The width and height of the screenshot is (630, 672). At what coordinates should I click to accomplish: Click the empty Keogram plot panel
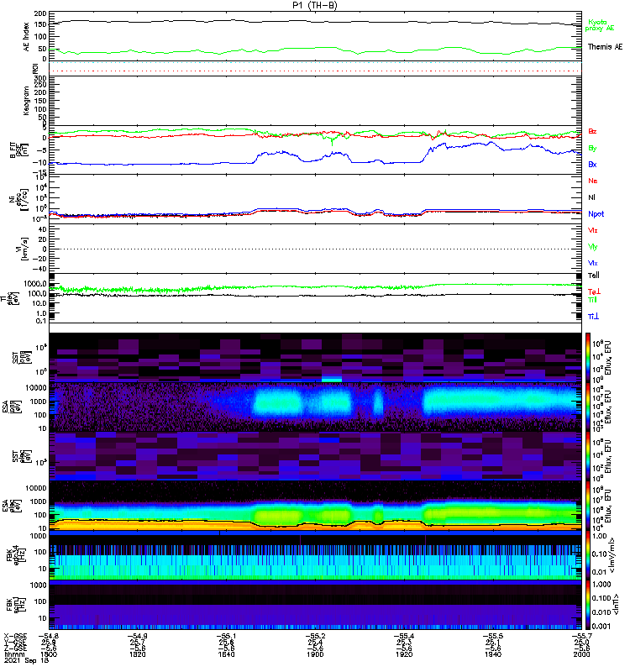point(316,101)
